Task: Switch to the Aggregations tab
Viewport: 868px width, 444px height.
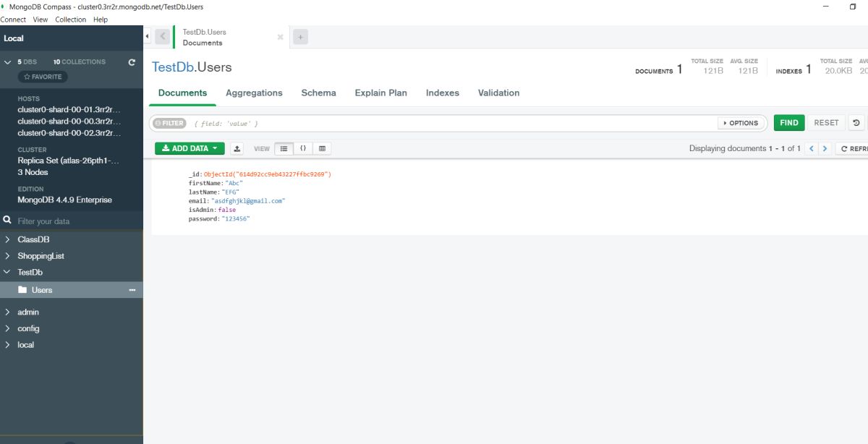Action: click(254, 93)
